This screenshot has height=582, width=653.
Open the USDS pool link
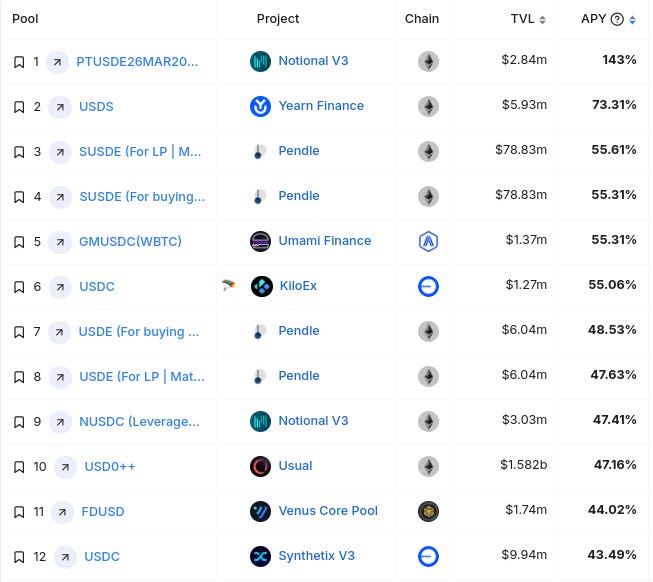(x=96, y=107)
